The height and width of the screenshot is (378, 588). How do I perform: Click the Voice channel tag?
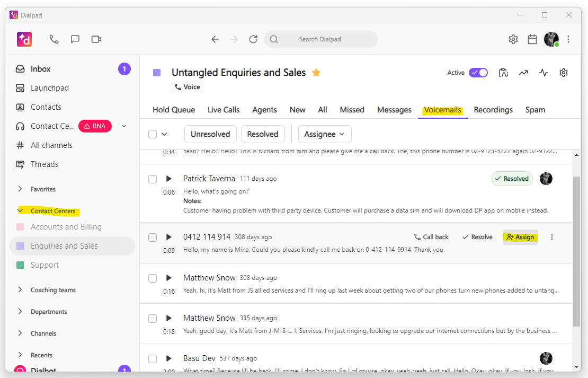coord(188,87)
